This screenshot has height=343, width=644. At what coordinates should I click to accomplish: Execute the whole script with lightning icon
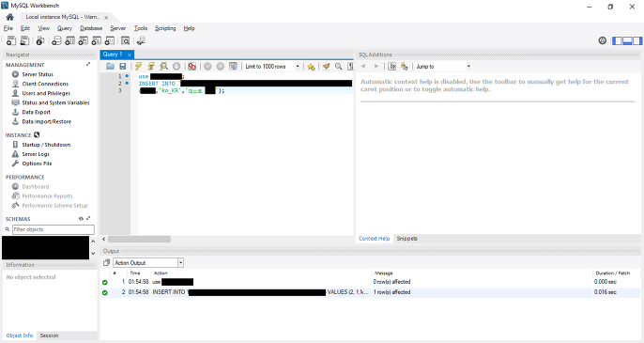138,66
